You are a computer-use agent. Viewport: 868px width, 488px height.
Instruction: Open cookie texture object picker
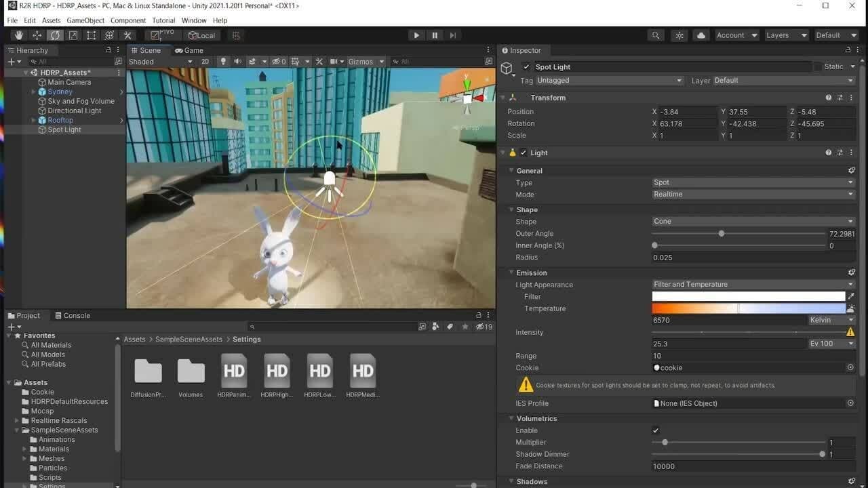tap(850, 367)
